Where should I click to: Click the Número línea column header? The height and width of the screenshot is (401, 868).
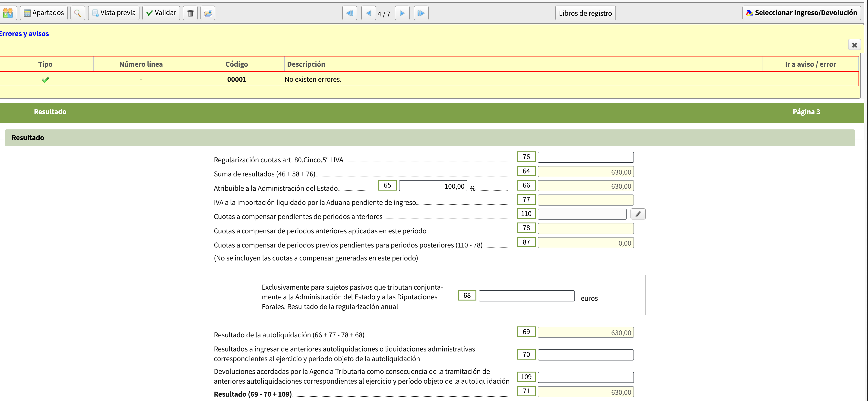coord(141,64)
